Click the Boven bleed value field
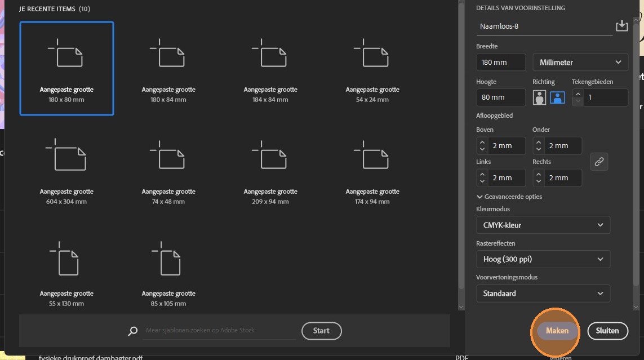This screenshot has width=644, height=360. [x=507, y=146]
